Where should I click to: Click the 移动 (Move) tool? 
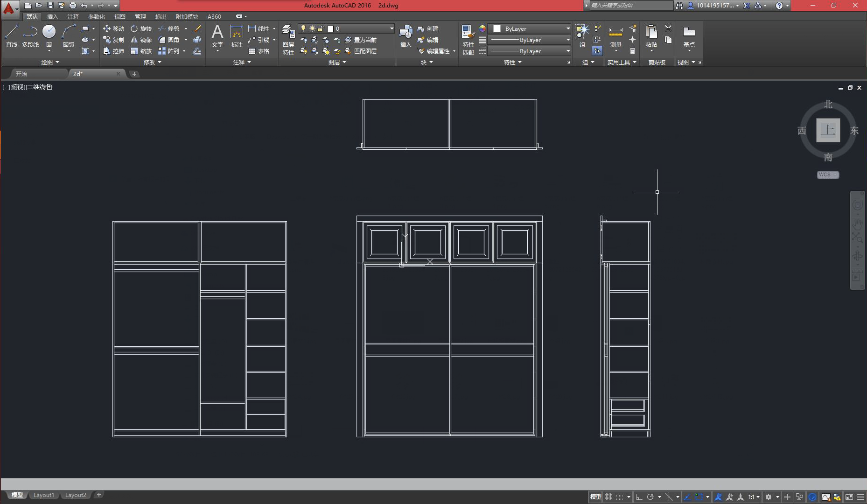pos(113,28)
